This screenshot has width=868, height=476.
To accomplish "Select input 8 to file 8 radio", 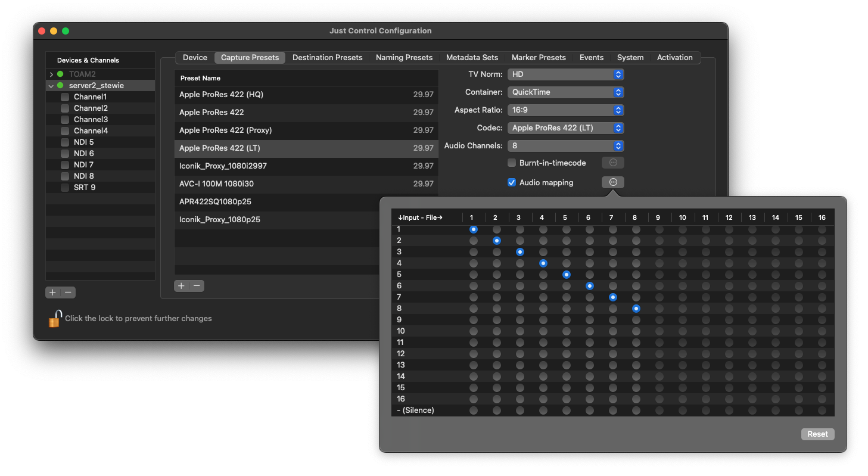I will [x=636, y=309].
